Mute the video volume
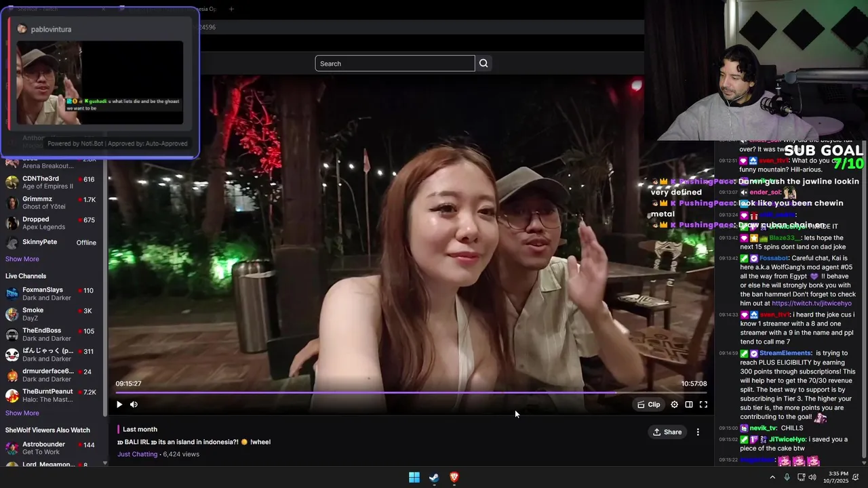 point(134,405)
